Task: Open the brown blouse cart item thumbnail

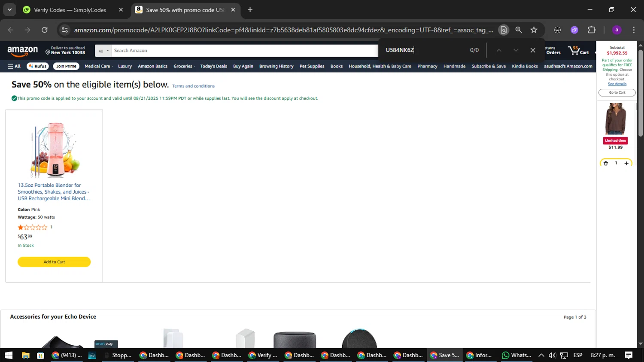Action: pyautogui.click(x=615, y=119)
